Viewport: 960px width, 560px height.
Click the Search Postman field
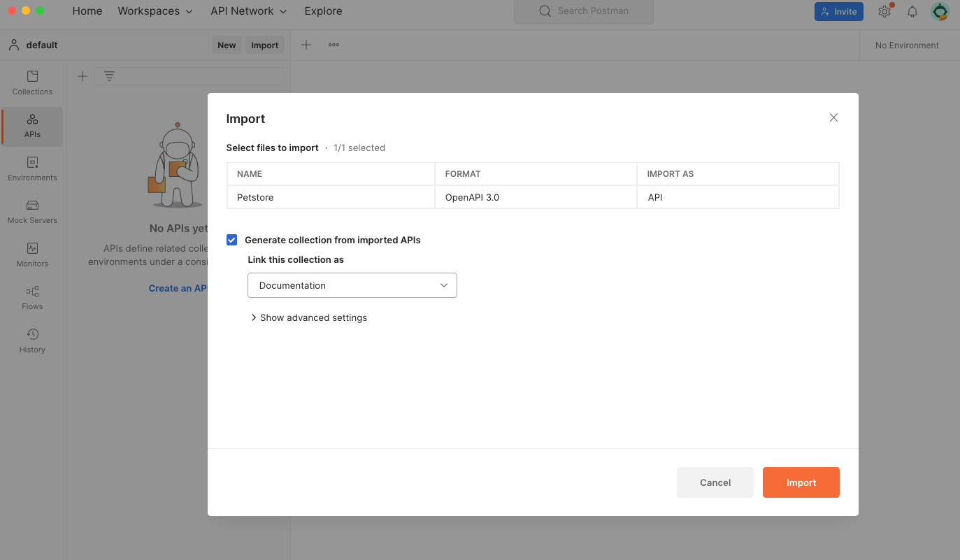[583, 11]
